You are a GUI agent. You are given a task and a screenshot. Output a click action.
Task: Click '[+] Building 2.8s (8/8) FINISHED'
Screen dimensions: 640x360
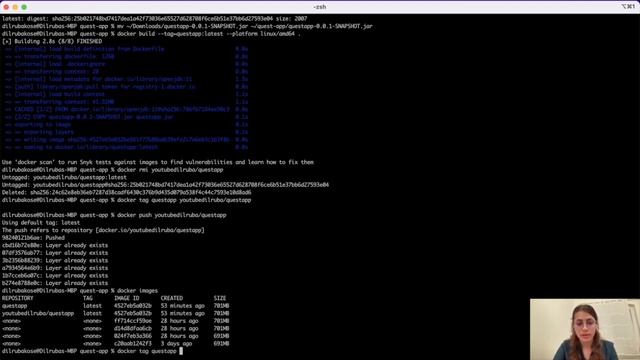(x=52, y=41)
